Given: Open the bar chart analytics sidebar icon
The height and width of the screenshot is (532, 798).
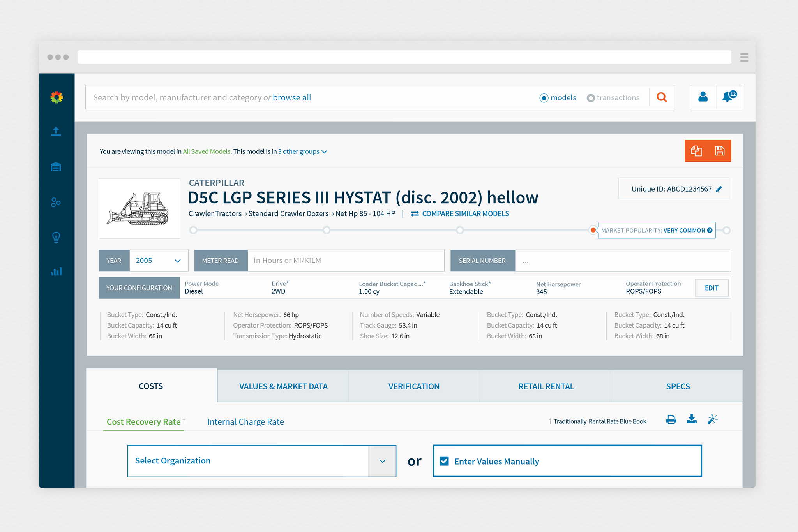Looking at the screenshot, I should point(56,271).
